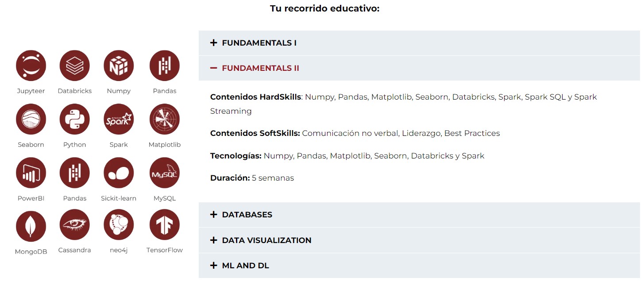
Task: Click the MySQL logo icon
Action: tap(165, 173)
